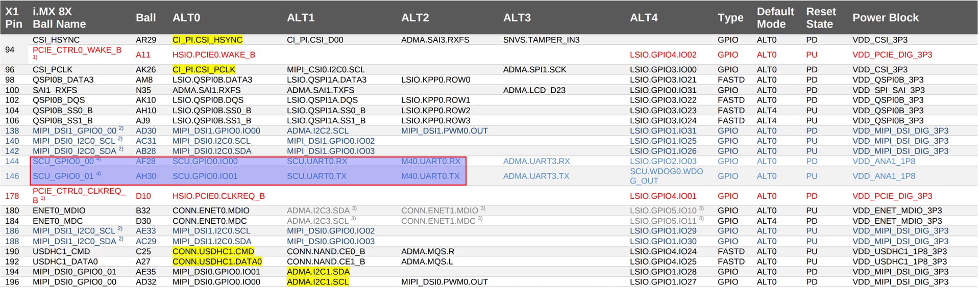Click the cell 'CONN.ENET0.MDIO'
Viewport: 980px width, 288px height.
[211, 211]
